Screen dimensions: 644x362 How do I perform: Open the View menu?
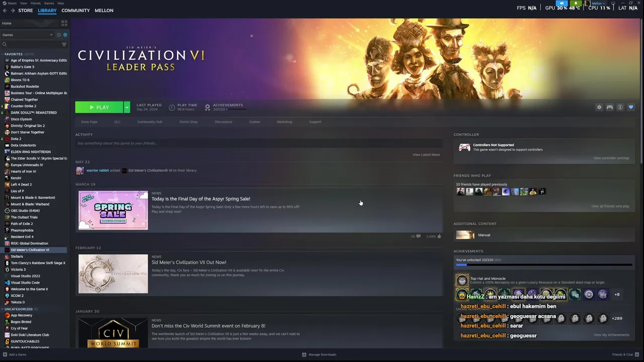point(24,3)
